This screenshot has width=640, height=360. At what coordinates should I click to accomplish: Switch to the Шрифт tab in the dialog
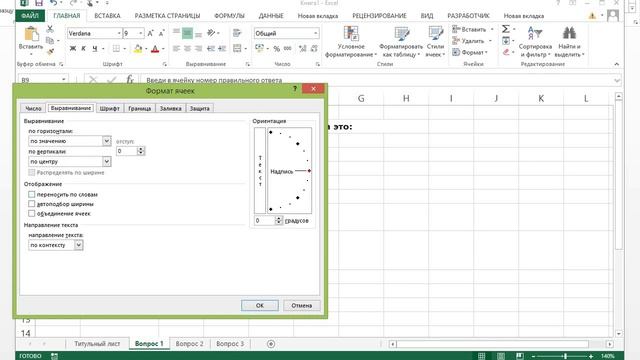coord(109,109)
